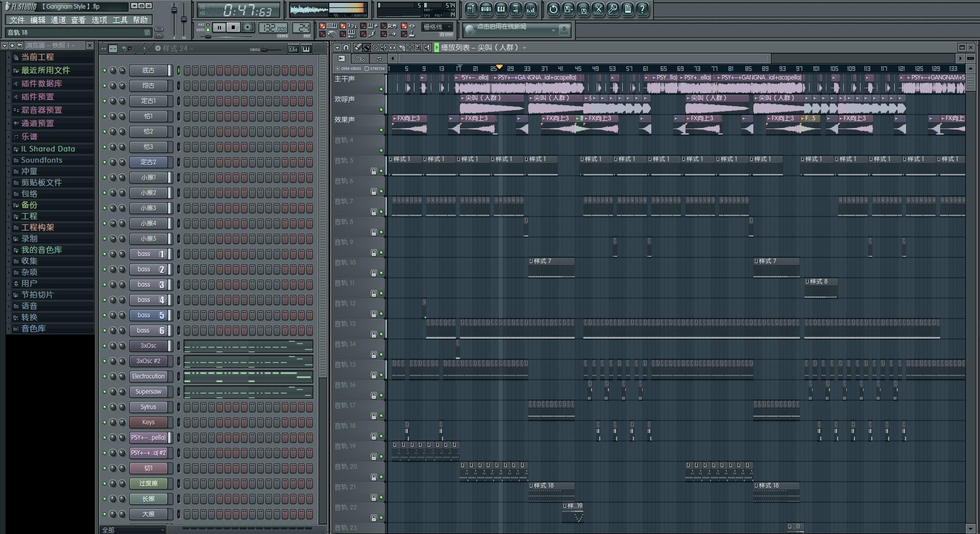980x534 pixels.
Task: Open the playlist title clip dropdown
Action: [x=524, y=47]
